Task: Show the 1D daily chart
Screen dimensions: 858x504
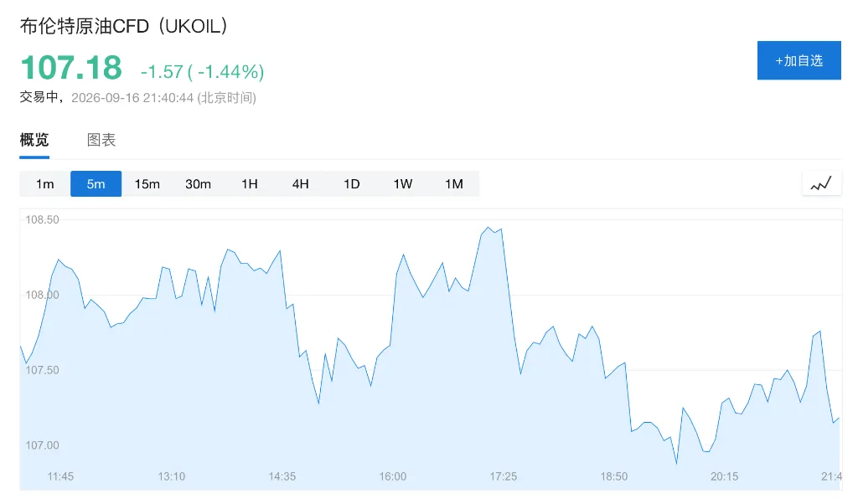Action: tap(352, 183)
